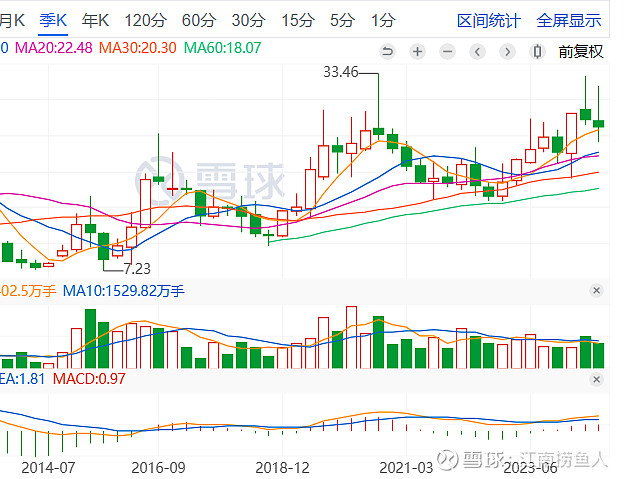627x479 pixels.
Task: Close the MACD indicator panel
Action: pyautogui.click(x=596, y=379)
